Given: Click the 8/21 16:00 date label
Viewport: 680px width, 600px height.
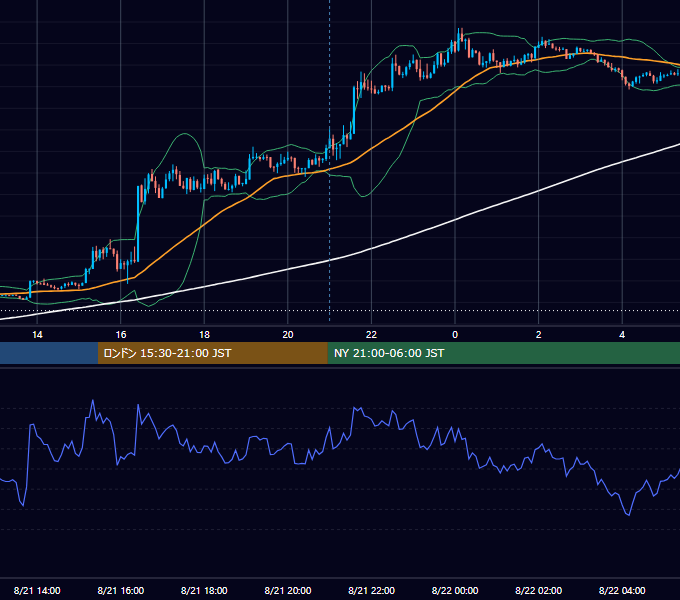Looking at the screenshot, I should [121, 590].
